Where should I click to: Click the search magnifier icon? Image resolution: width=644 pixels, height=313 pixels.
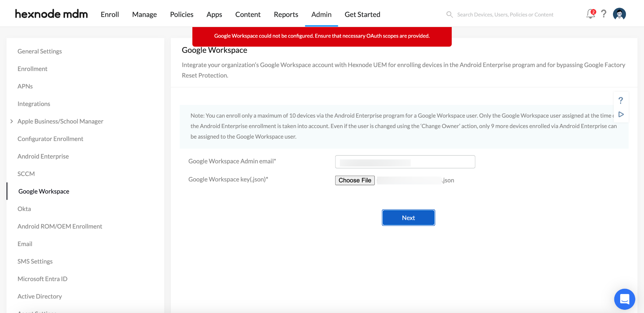tap(450, 14)
